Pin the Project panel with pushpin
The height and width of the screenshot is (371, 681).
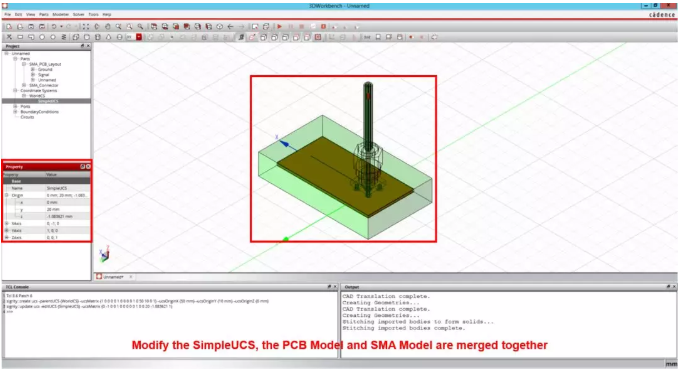tap(83, 46)
